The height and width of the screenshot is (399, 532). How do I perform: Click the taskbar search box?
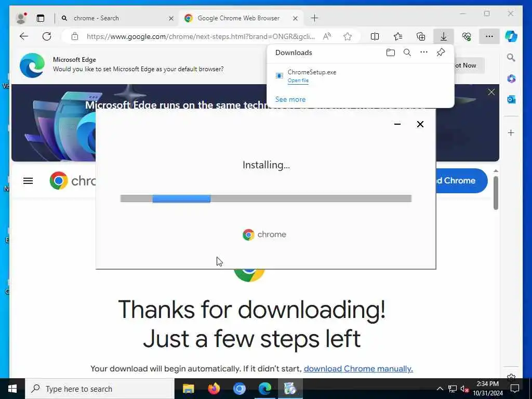pos(100,389)
